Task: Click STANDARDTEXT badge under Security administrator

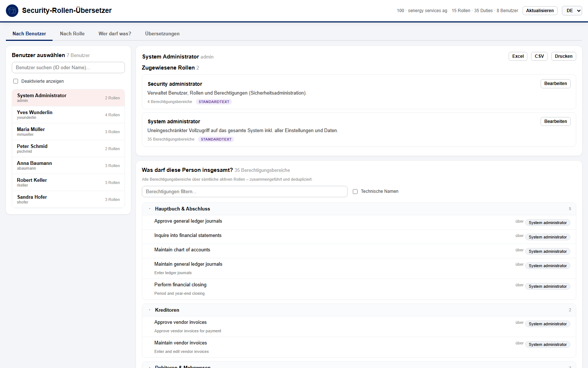Action: point(214,102)
